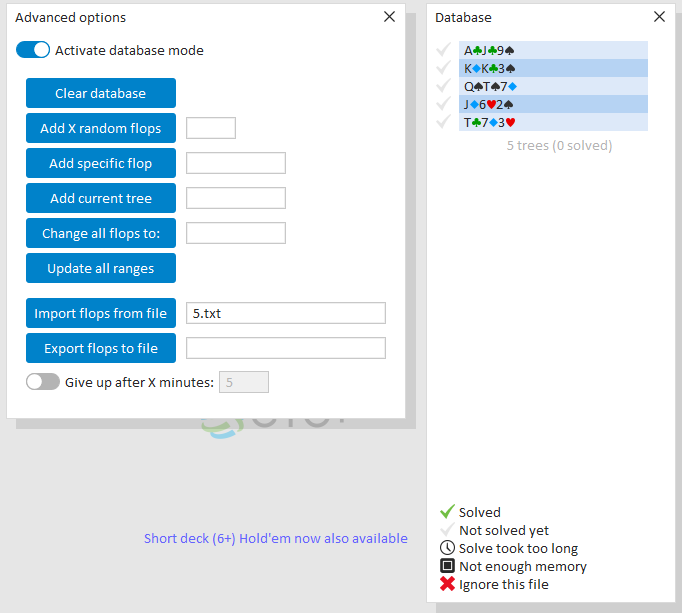Click the green Solved checkmark legend icon
This screenshot has height=613, width=682.
[447, 512]
